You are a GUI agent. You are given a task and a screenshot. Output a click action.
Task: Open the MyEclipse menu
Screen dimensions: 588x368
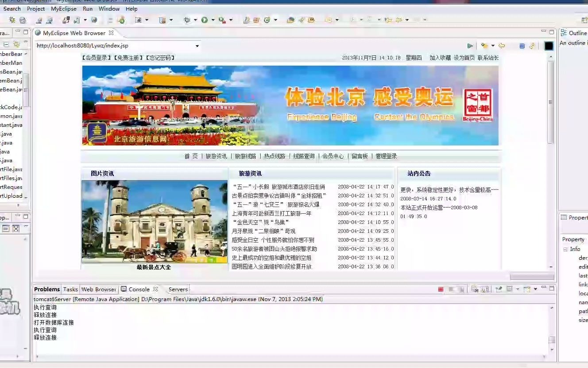[x=63, y=8]
